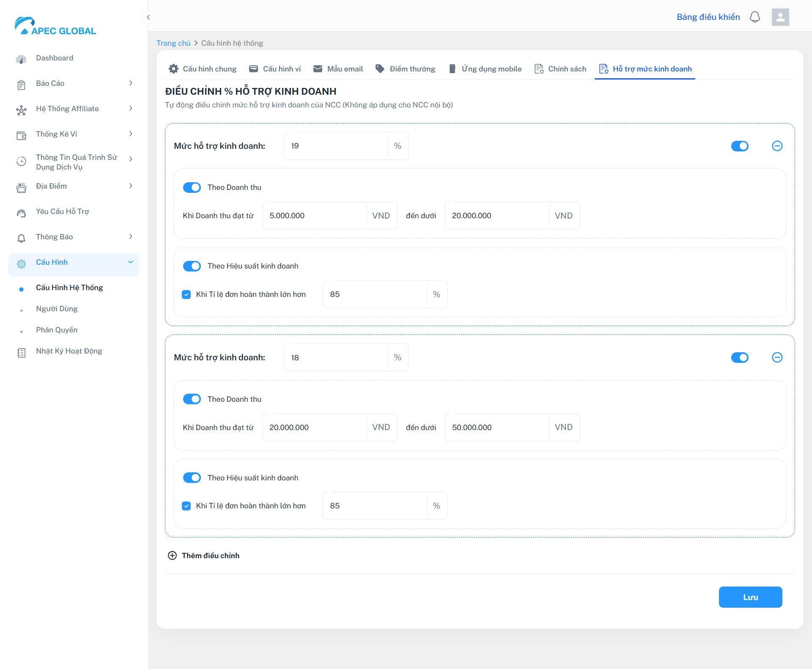Disable the 19% support level main toggle

(740, 146)
